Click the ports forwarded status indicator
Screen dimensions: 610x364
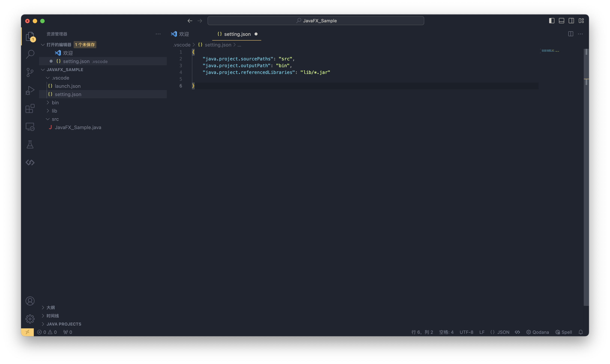[x=67, y=332]
